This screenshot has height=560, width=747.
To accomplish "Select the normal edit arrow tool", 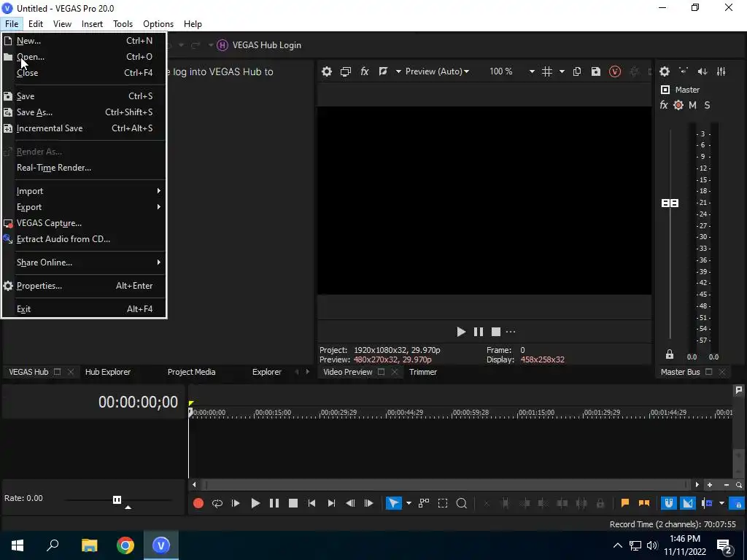I will click(x=393, y=503).
